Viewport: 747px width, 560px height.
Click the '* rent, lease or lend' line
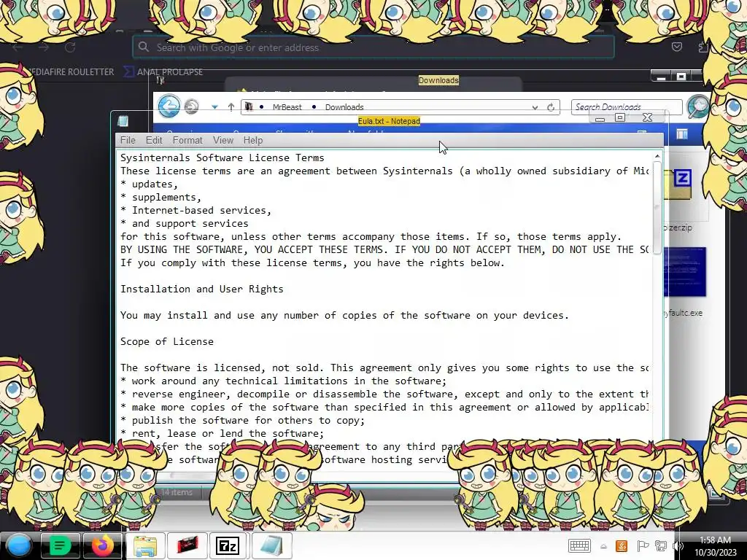222,433
